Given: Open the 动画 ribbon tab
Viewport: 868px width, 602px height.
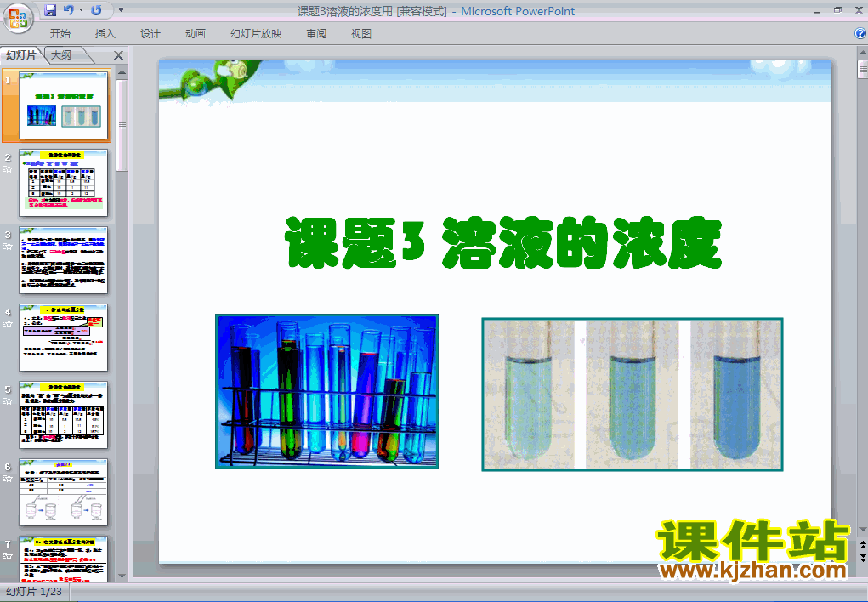Looking at the screenshot, I should pyautogui.click(x=195, y=34).
